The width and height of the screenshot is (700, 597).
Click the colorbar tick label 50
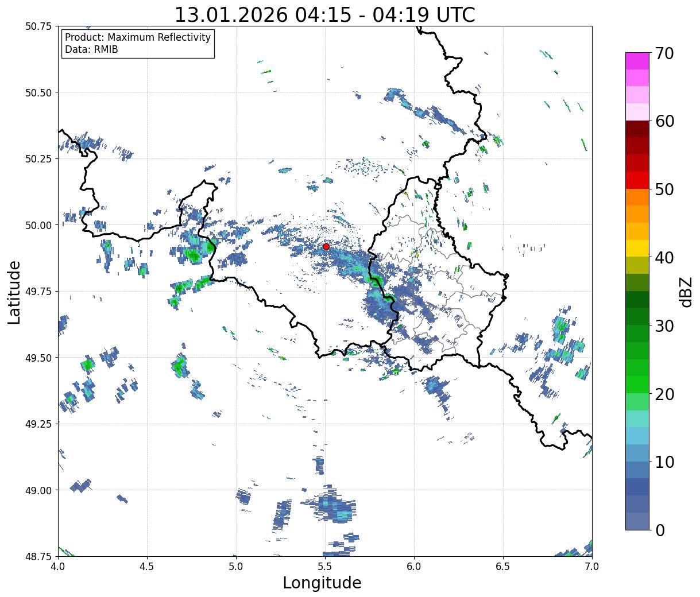pyautogui.click(x=665, y=189)
